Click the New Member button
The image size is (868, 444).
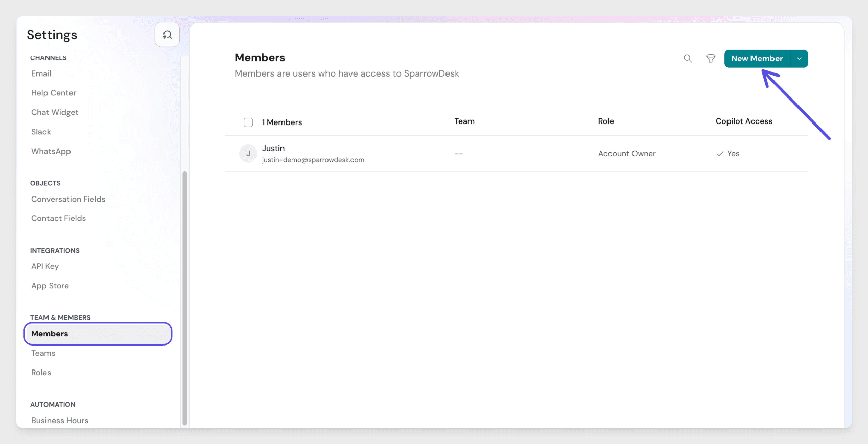[x=757, y=59]
